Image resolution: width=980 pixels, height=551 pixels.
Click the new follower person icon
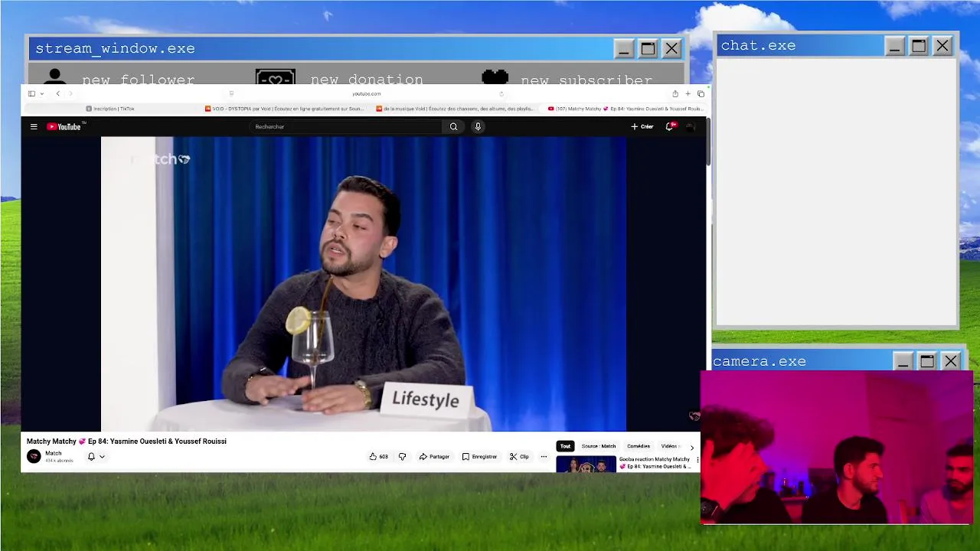pyautogui.click(x=54, y=77)
